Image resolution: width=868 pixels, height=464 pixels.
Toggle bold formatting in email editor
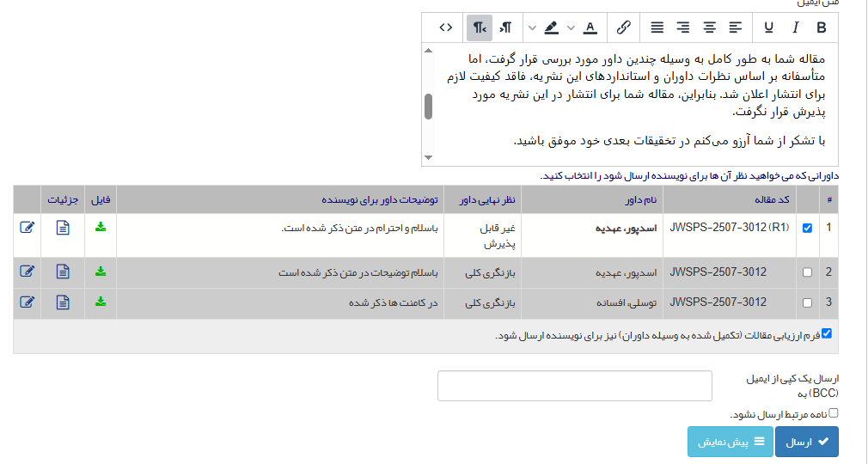[x=822, y=27]
